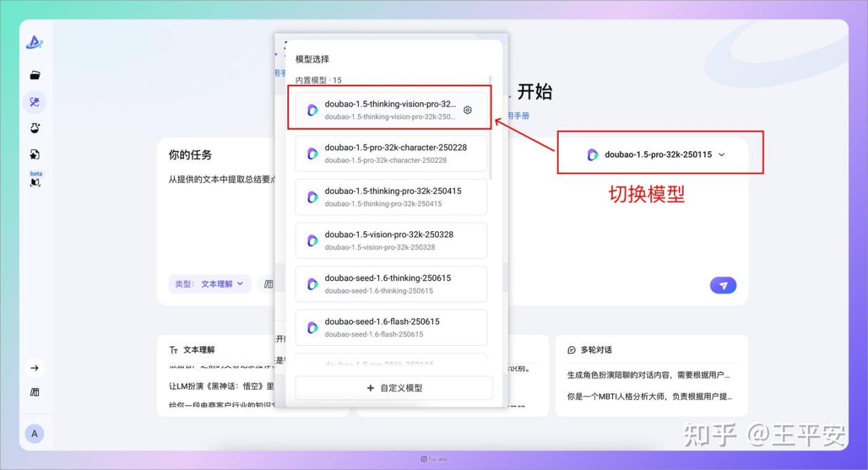Viewport: 868px width, 470px height.
Task: Click the starred document sidebar icon
Action: coord(35,155)
